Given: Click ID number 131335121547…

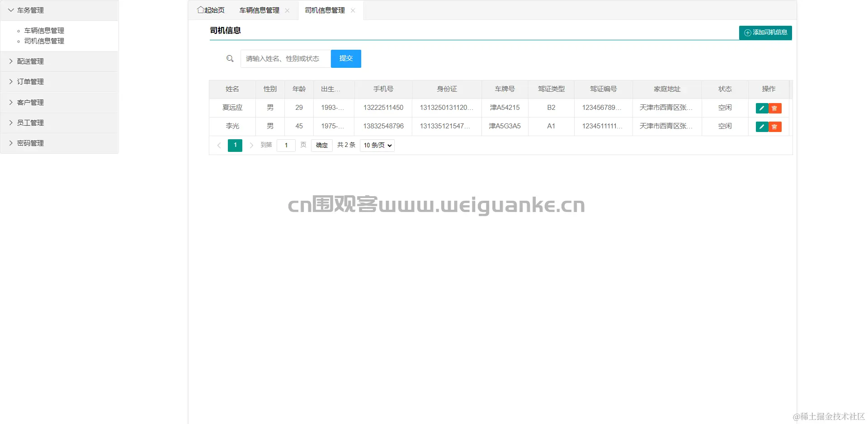Looking at the screenshot, I should (447, 126).
